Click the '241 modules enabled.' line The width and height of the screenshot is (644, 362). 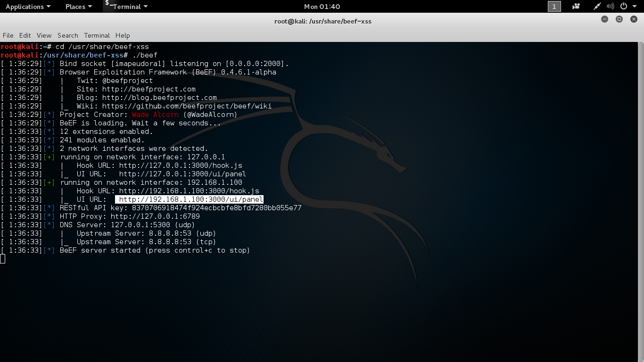pyautogui.click(x=102, y=140)
